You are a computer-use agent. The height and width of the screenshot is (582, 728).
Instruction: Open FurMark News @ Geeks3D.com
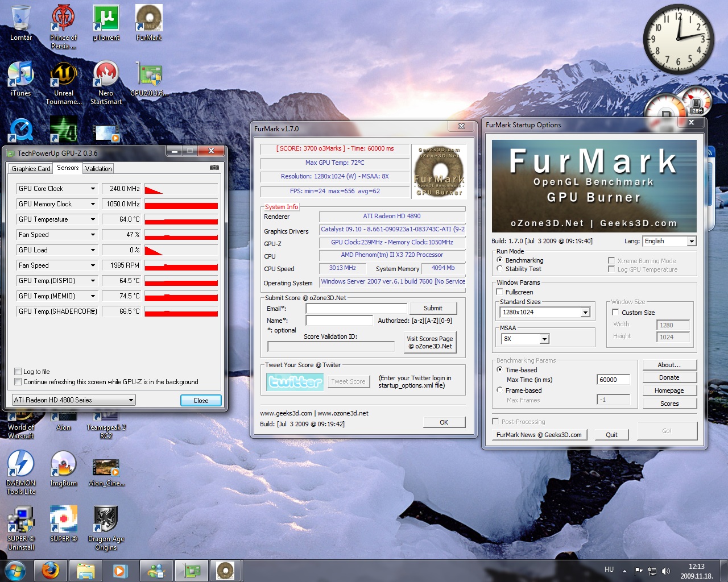[x=539, y=435]
